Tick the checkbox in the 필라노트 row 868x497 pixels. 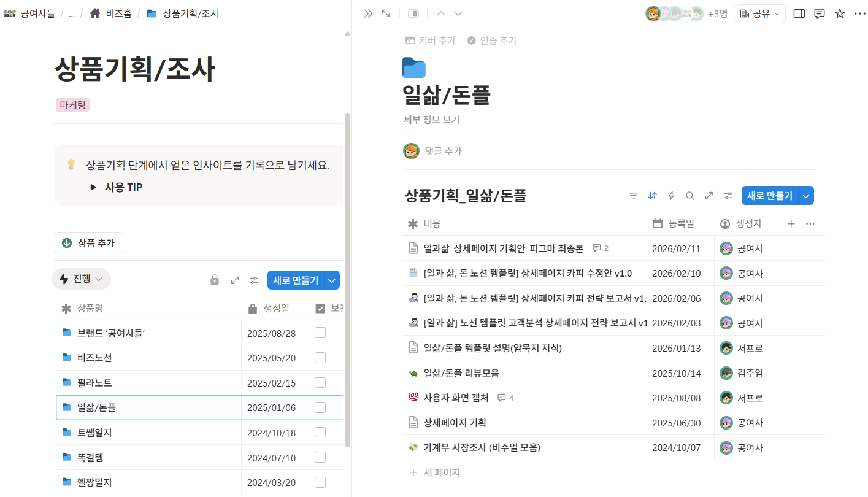[320, 382]
